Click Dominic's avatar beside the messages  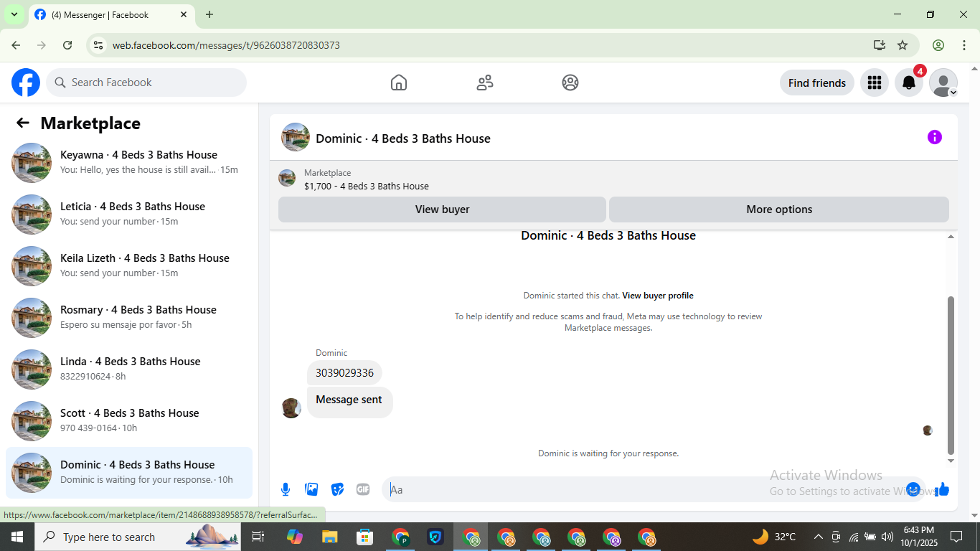coord(291,408)
